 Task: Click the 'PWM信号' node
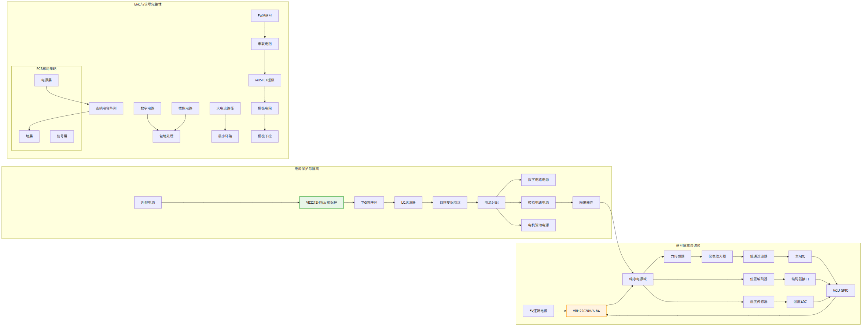tap(265, 16)
